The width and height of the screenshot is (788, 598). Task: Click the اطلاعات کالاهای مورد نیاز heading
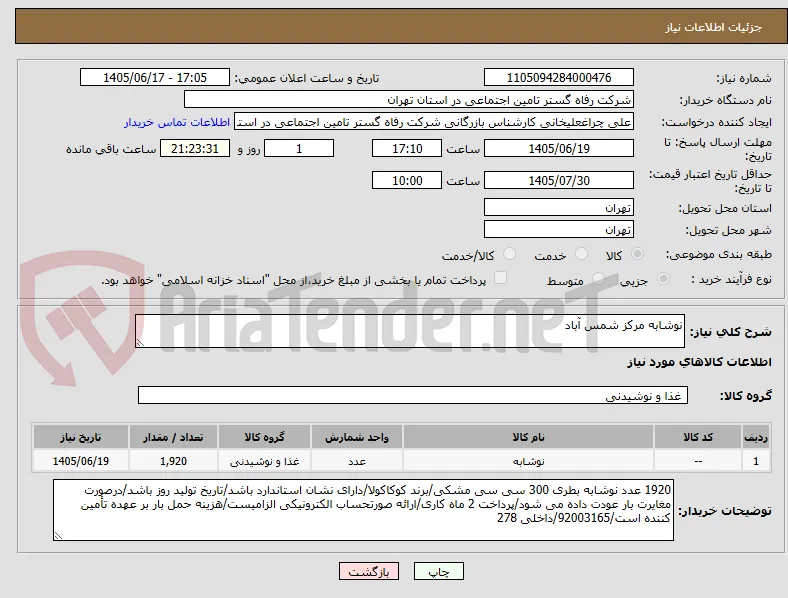coord(699,362)
